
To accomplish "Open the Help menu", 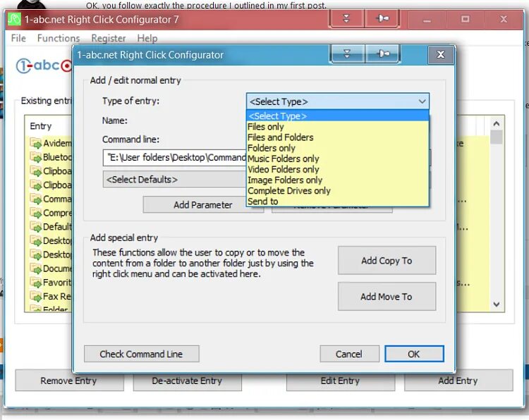I will click(x=147, y=38).
